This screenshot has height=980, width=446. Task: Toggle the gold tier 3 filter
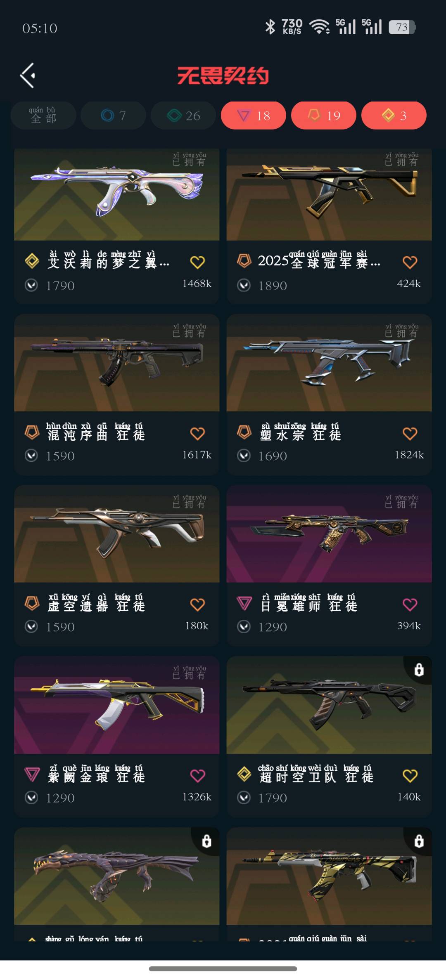pyautogui.click(x=394, y=116)
